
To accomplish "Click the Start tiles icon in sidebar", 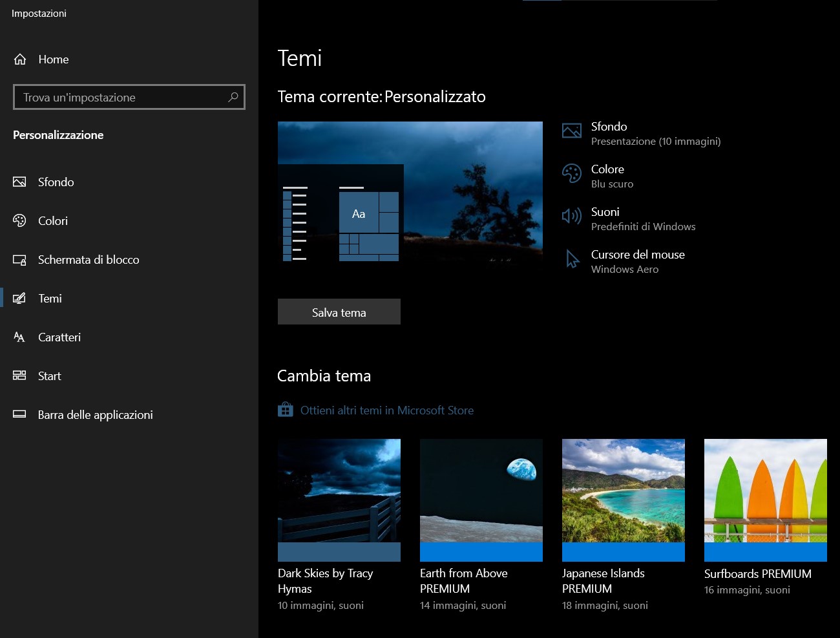I will [x=19, y=376].
